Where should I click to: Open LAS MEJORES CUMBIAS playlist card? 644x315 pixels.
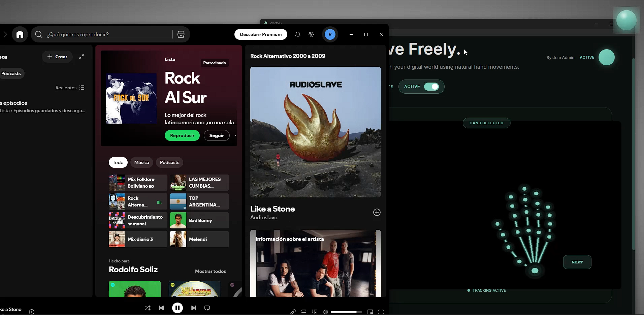pyautogui.click(x=199, y=183)
